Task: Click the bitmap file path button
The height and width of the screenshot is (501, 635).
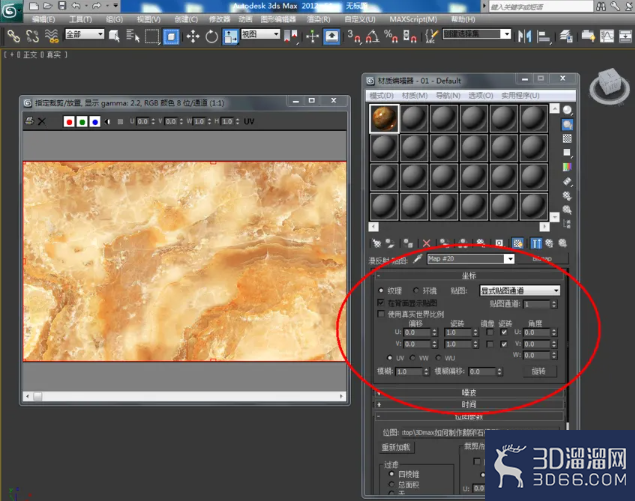Action: [x=479, y=433]
